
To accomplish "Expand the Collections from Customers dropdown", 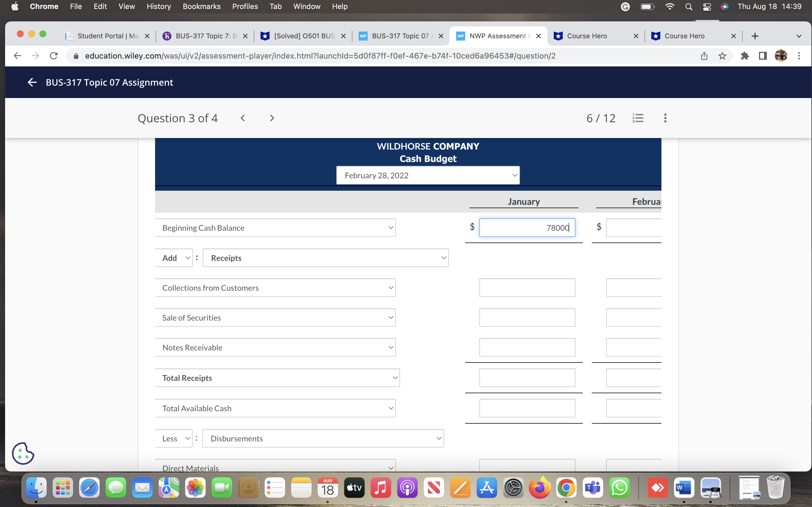I will (275, 288).
